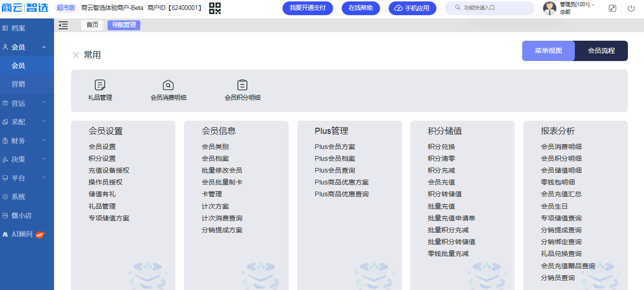This screenshot has height=290, width=644.
Task: Click the power logout icon
Action: (x=631, y=9)
